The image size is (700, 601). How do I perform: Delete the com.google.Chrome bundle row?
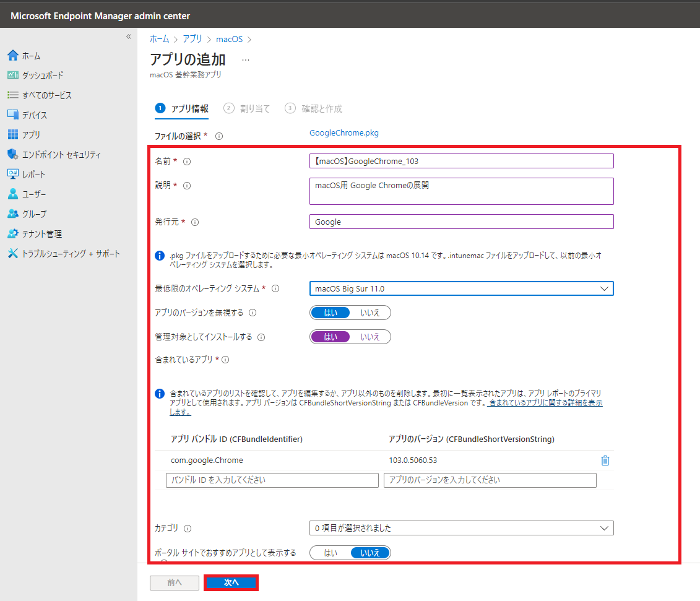[x=605, y=460]
